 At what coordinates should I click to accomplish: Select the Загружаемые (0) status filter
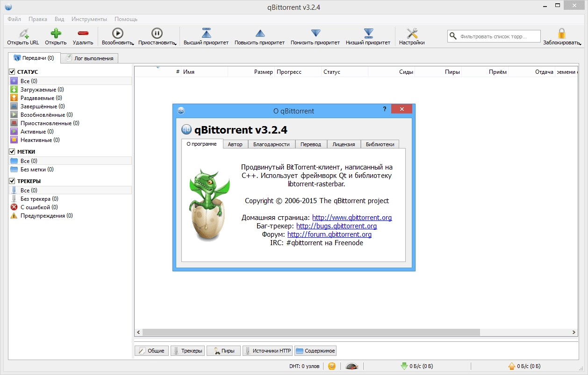tap(42, 90)
